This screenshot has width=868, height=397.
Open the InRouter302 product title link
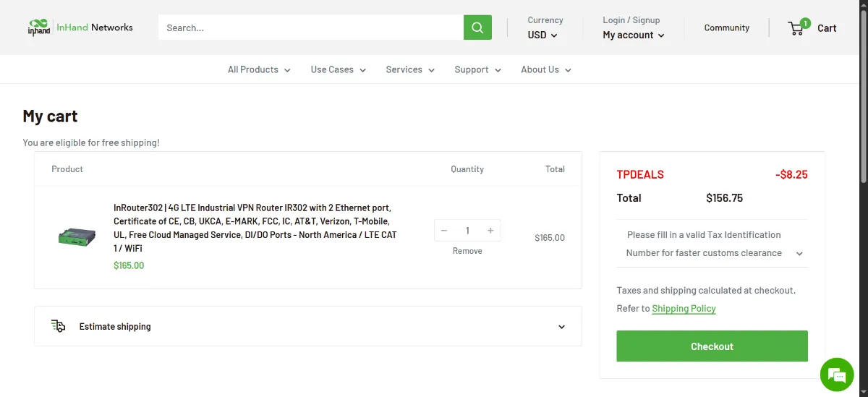255,228
